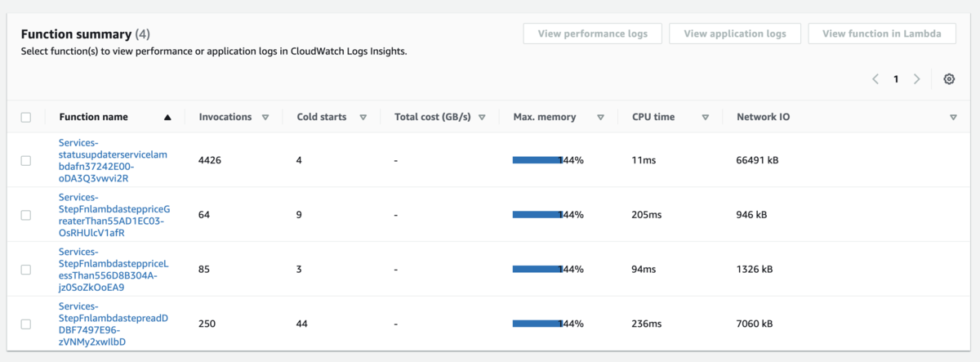Screen dimensions: 980x362
Task: Click memory bar for steppriceGreaterThan row
Action: click(x=537, y=215)
